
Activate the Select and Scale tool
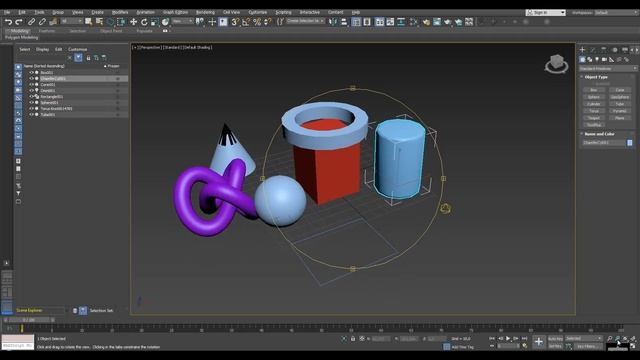(155, 22)
